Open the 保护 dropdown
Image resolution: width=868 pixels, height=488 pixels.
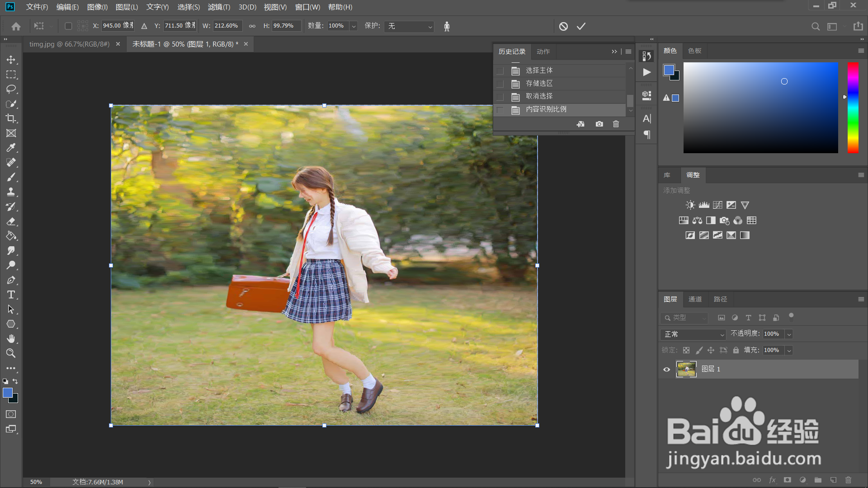click(409, 26)
